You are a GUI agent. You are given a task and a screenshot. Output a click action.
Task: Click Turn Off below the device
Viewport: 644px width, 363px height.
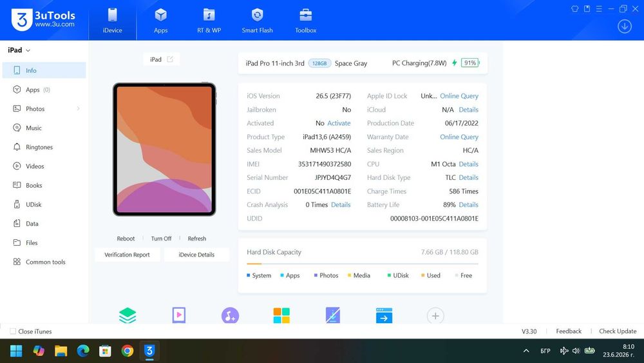point(161,239)
